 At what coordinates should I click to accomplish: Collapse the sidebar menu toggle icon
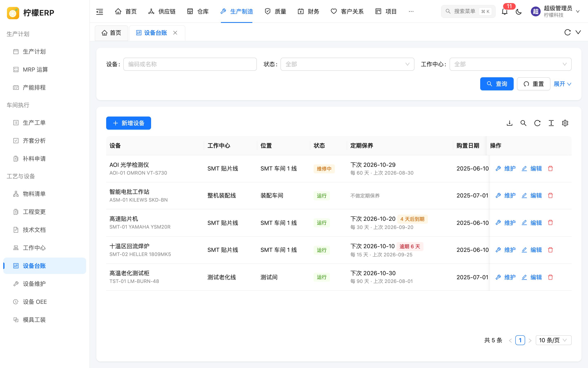coord(100,11)
